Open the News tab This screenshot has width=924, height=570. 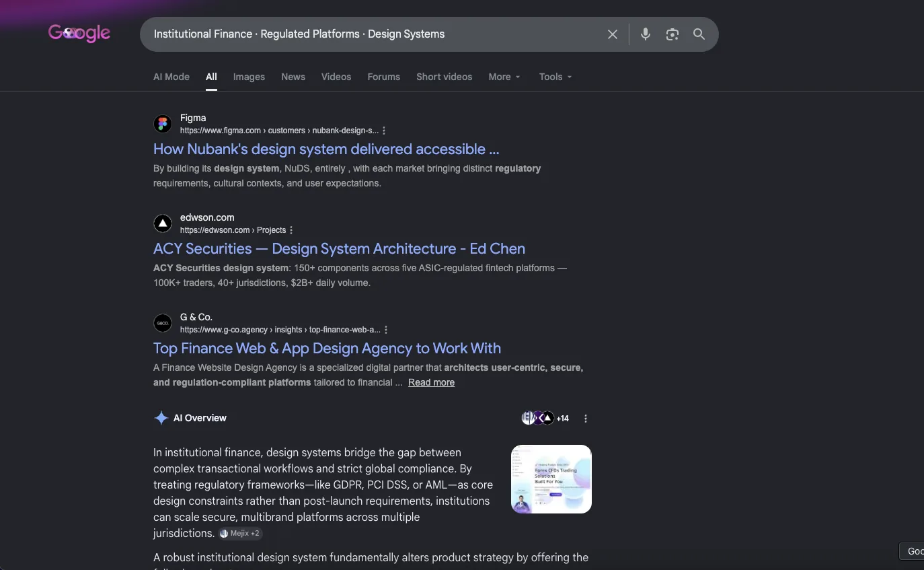pos(293,77)
